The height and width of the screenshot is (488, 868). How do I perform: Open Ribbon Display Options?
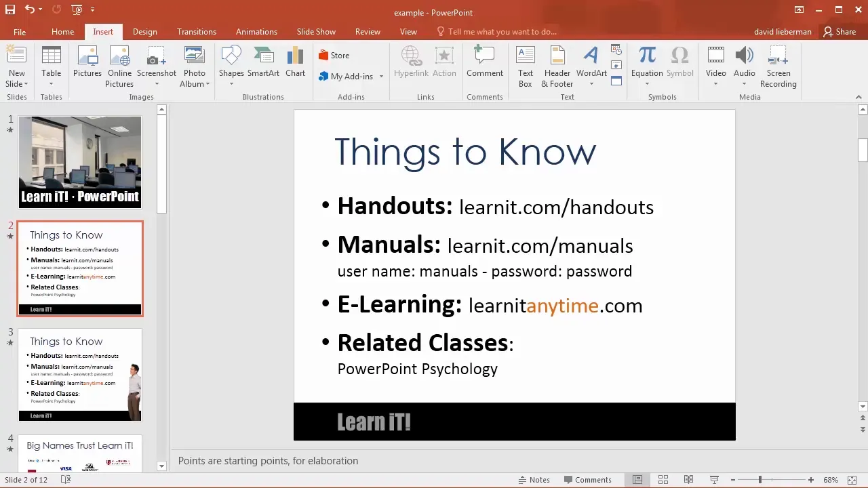(800, 9)
